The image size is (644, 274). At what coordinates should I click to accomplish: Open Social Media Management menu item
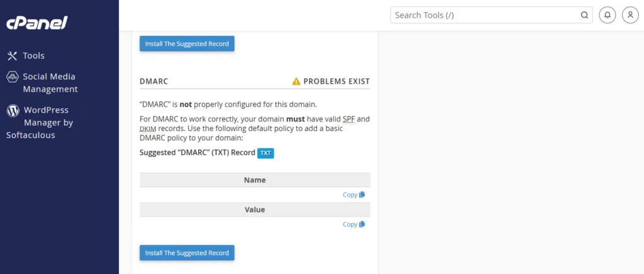click(42, 83)
